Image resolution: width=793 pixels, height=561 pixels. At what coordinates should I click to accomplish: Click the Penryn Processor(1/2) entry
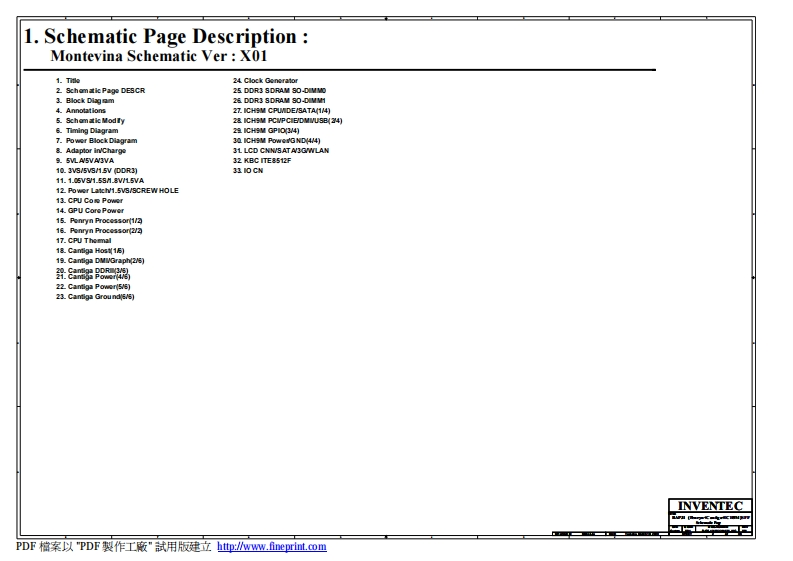tap(99, 221)
